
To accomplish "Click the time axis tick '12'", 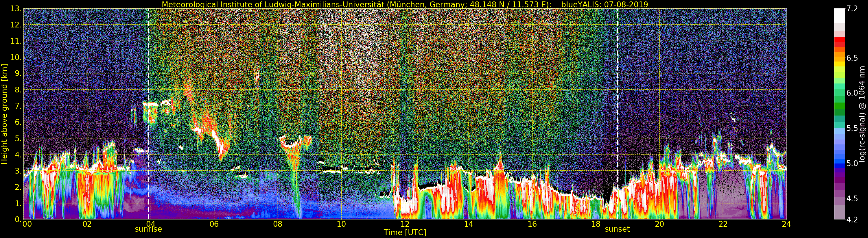I will click(x=405, y=224).
